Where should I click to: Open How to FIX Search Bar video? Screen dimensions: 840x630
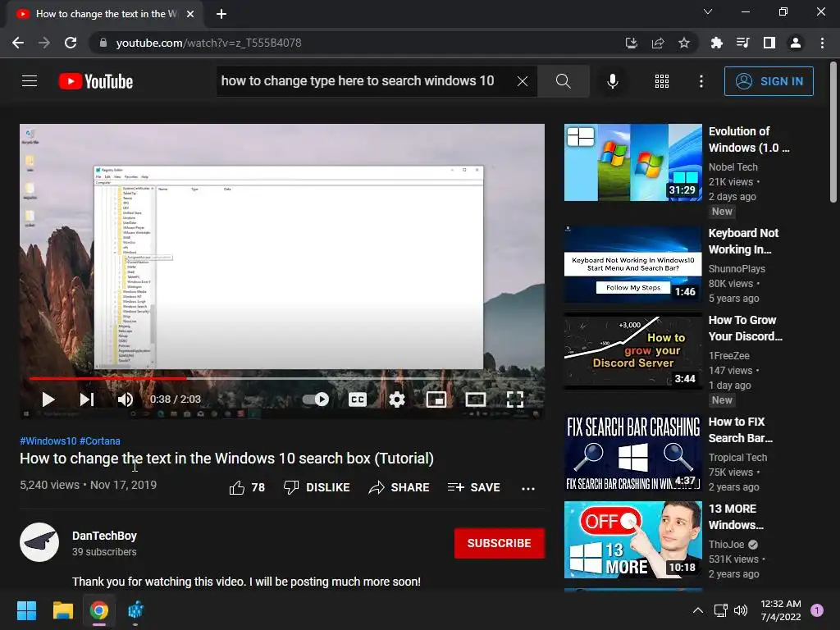pos(632,454)
